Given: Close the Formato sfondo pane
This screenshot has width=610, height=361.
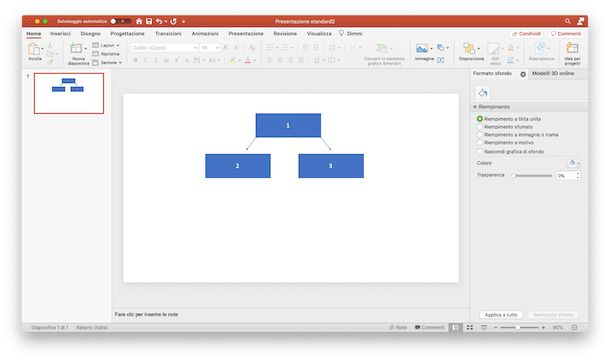Looking at the screenshot, I should coord(523,74).
